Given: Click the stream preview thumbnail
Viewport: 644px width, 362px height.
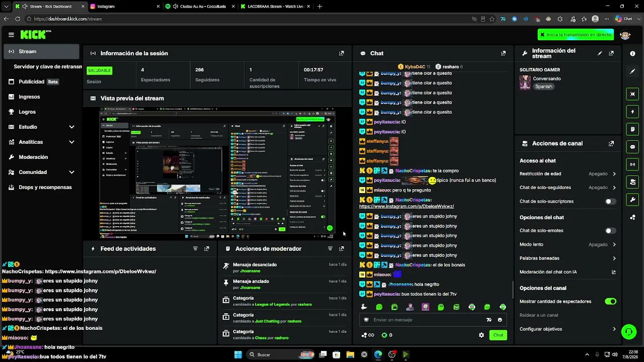Looking at the screenshot, I should click(x=217, y=173).
